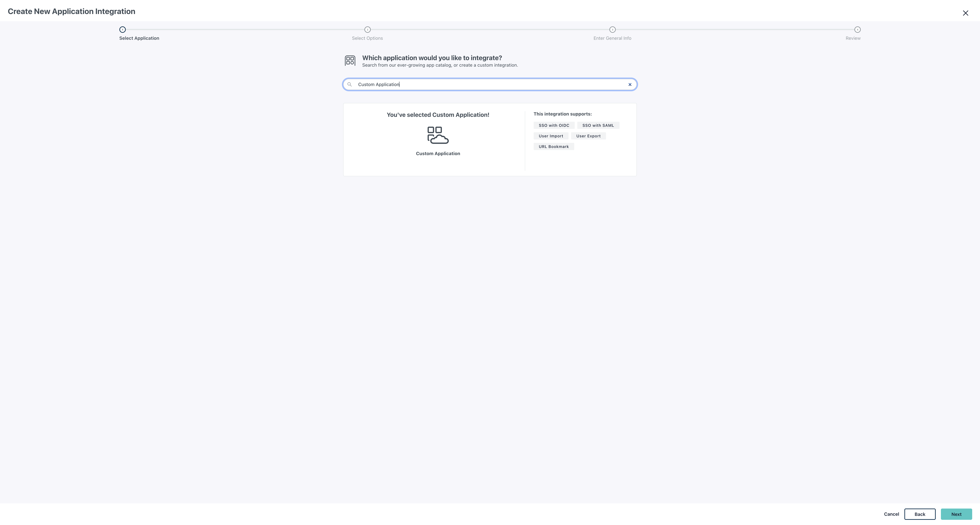Image resolution: width=980 pixels, height=525 pixels.
Task: Click "Which application would you like to integrate?" heading
Action: (432, 58)
